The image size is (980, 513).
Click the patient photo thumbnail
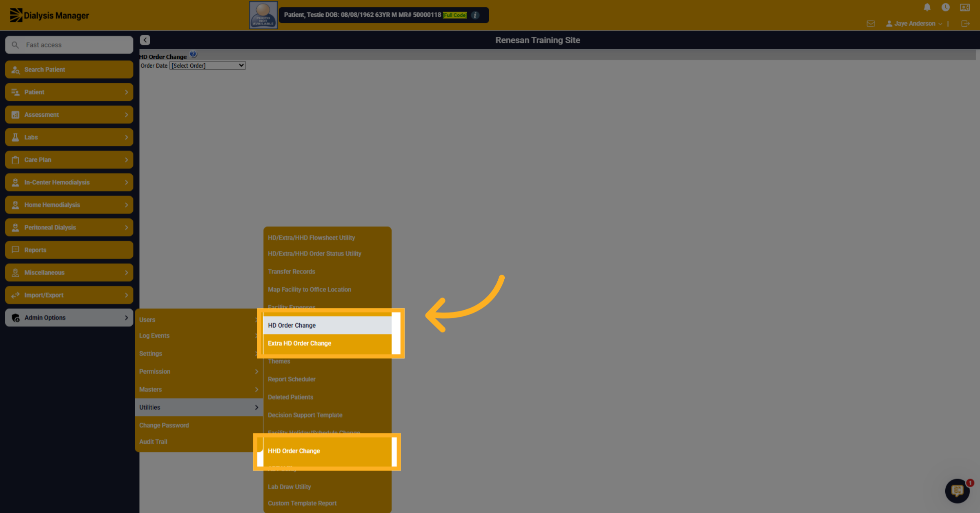263,15
